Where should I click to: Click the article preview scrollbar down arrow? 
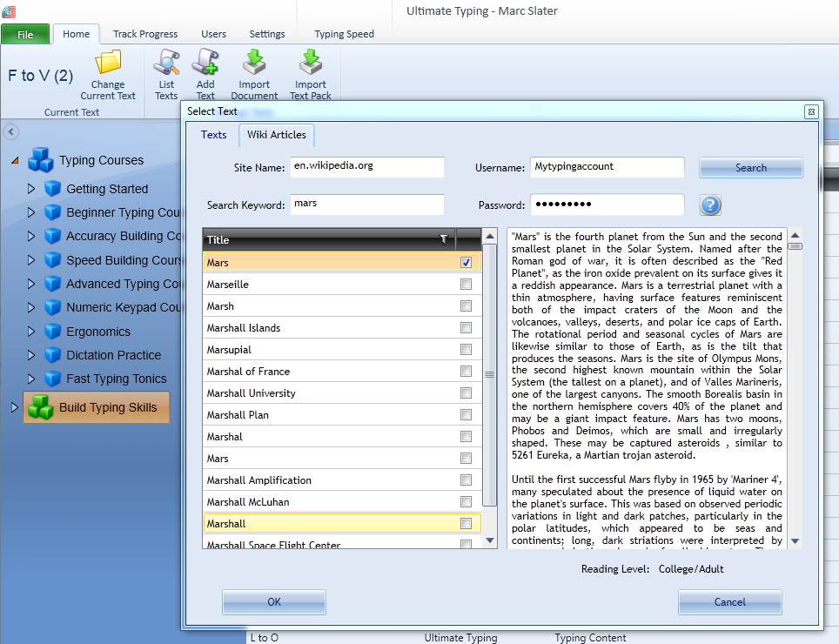(x=795, y=540)
